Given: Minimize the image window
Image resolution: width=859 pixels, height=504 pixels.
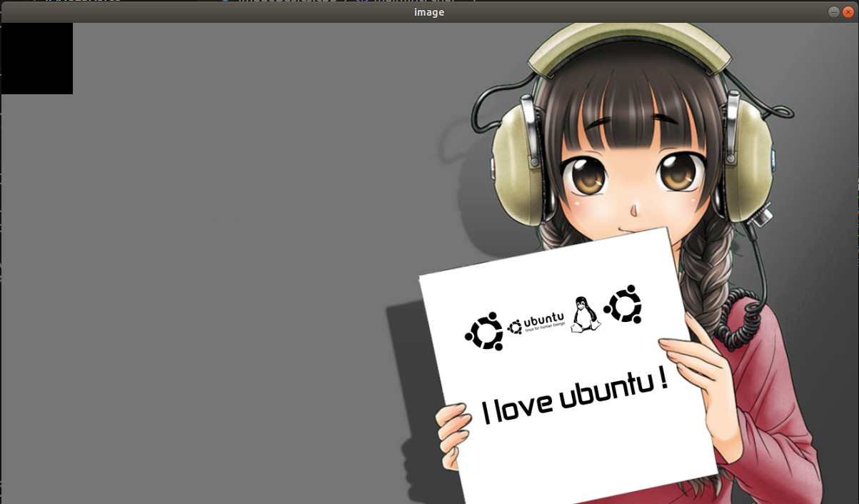Looking at the screenshot, I should tap(834, 12).
